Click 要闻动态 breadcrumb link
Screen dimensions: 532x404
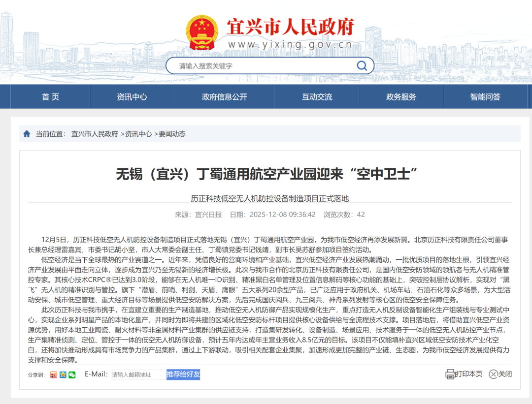point(172,134)
